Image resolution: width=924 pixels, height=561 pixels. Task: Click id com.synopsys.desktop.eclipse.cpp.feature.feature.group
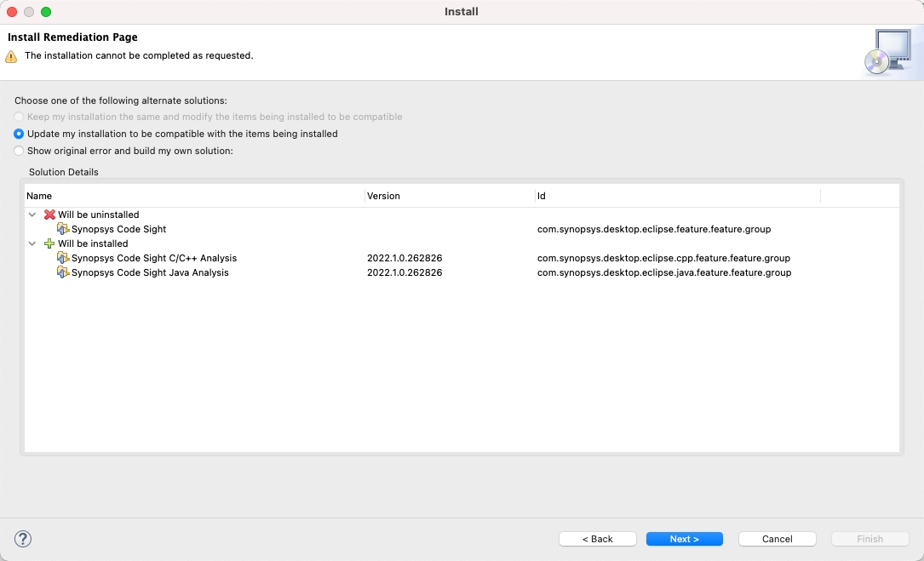pos(663,258)
